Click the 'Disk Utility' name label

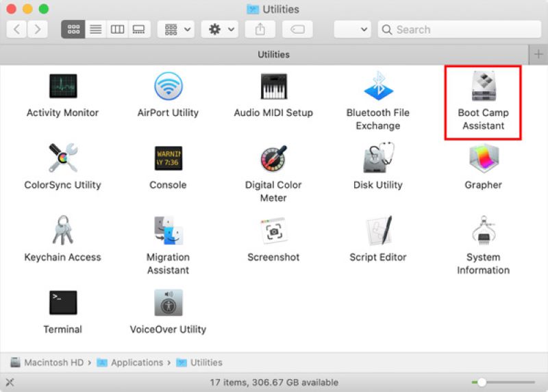coord(378,184)
